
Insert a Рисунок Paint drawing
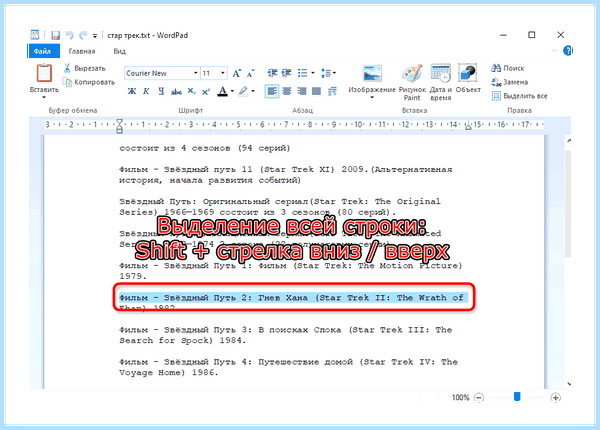coord(412,83)
